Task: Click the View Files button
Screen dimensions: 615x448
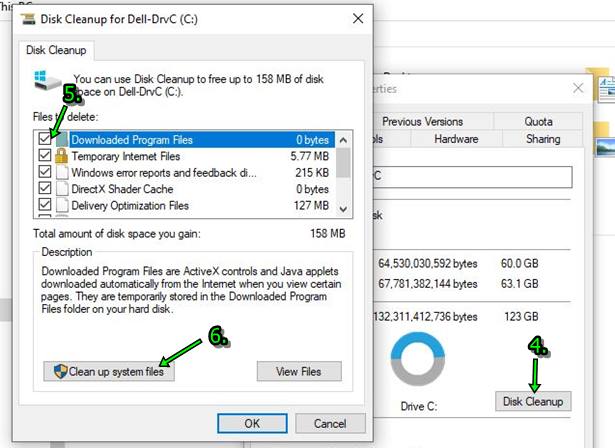Action: coord(299,372)
